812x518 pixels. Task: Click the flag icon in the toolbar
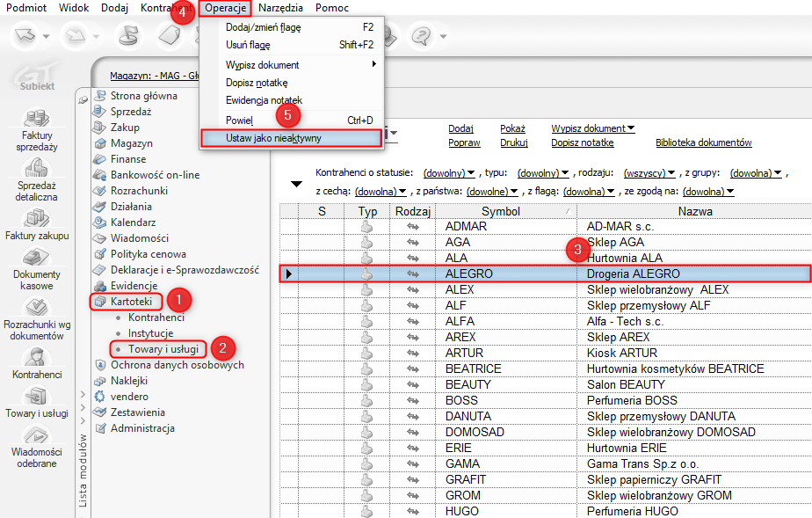click(x=128, y=36)
